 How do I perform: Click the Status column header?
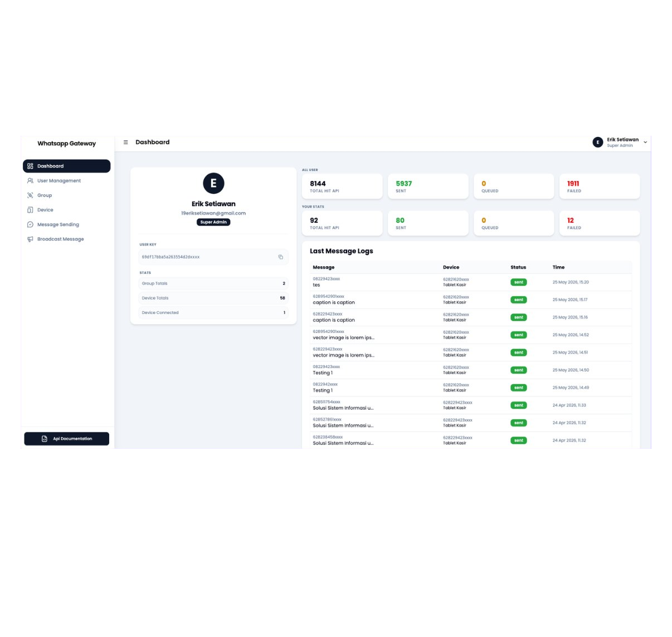[x=518, y=267]
